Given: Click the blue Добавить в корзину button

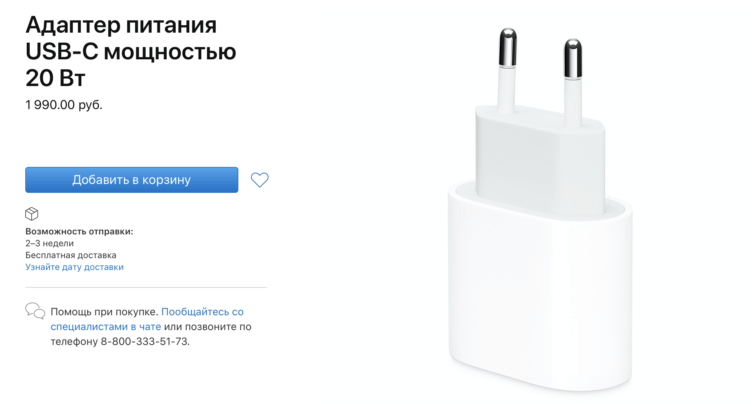Looking at the screenshot, I should click(132, 180).
